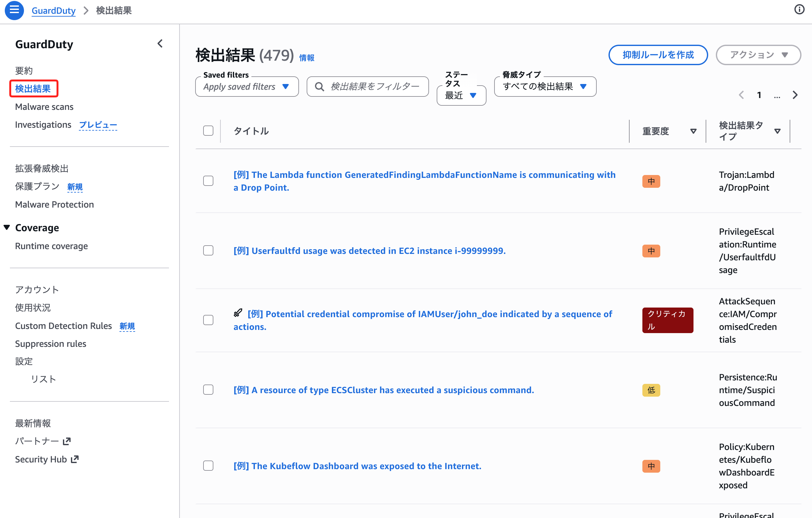This screenshot has width=812, height=518.
Task: Open the アクション dropdown button
Action: pyautogui.click(x=758, y=55)
